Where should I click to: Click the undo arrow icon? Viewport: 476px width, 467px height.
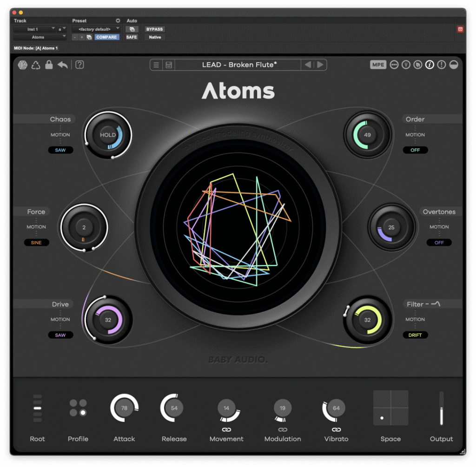(63, 65)
